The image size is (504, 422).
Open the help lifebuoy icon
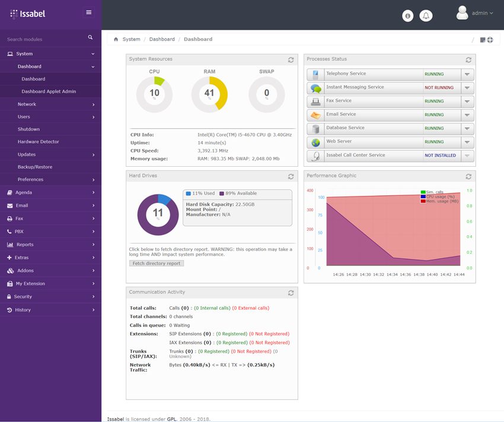point(490,40)
